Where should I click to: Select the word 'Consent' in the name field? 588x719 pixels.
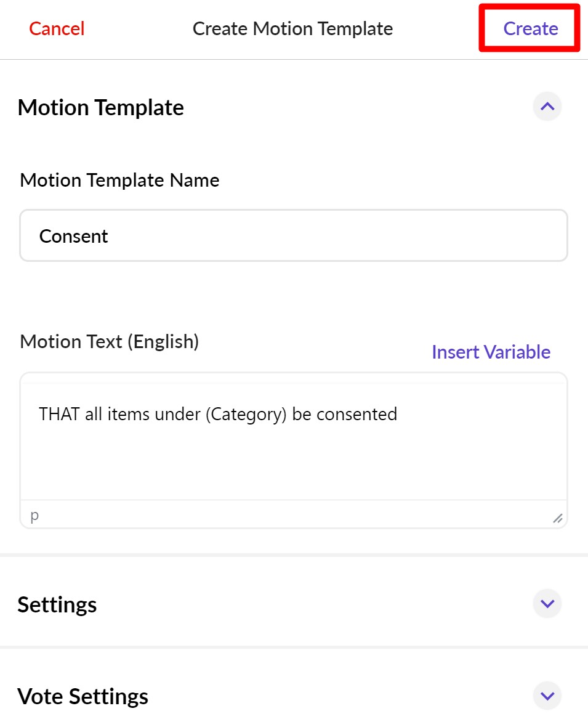pyautogui.click(x=73, y=235)
